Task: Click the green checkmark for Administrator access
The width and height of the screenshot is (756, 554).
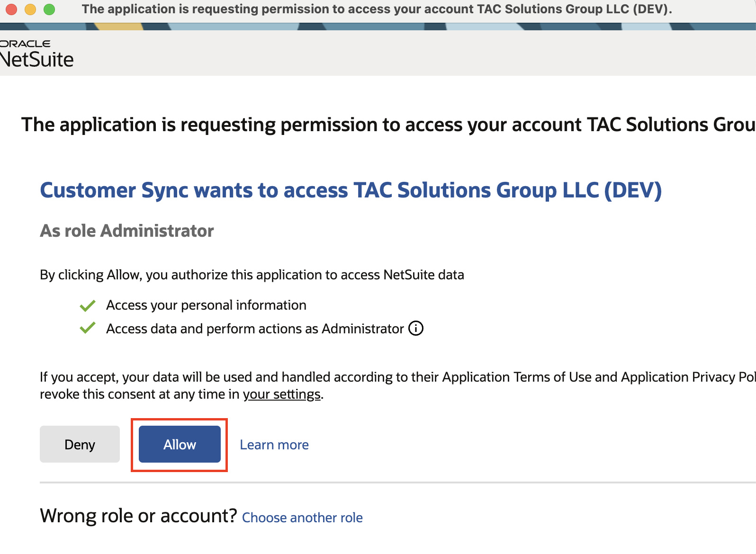Action: (88, 328)
